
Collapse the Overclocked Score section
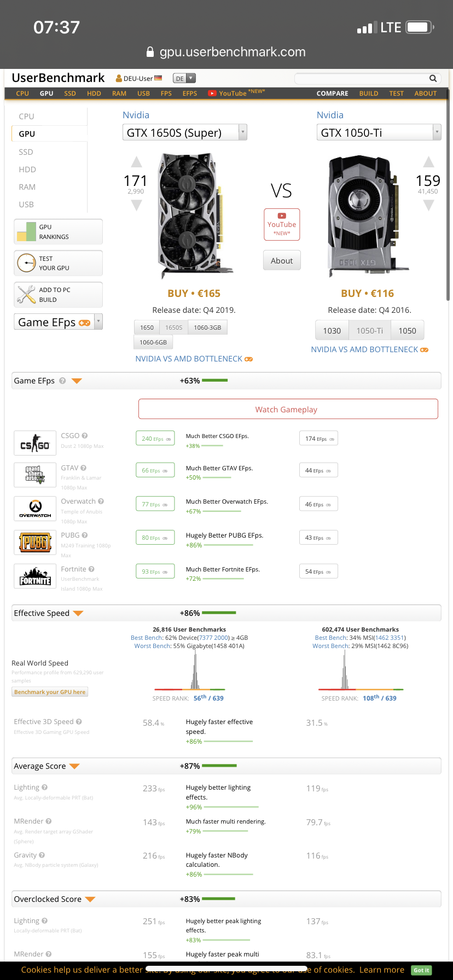pos(90,900)
